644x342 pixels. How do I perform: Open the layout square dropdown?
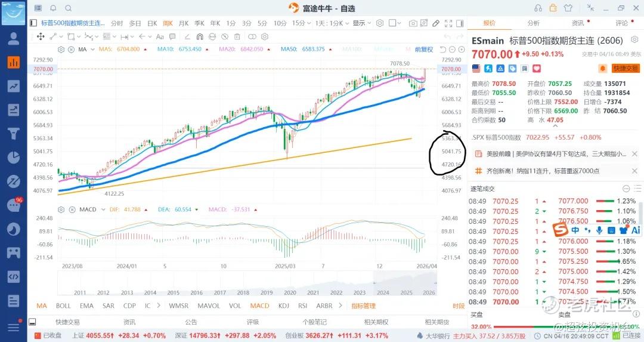coord(394,23)
